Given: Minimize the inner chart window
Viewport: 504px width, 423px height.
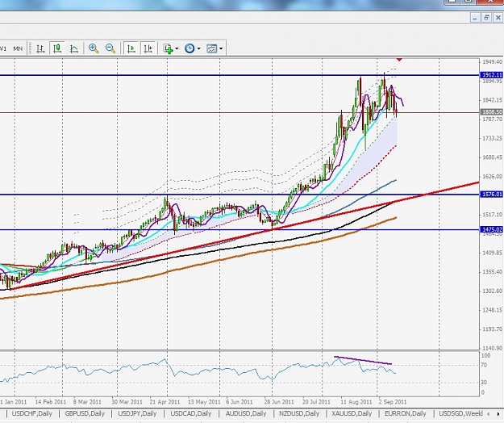Looking at the screenshot, I should (x=475, y=18).
